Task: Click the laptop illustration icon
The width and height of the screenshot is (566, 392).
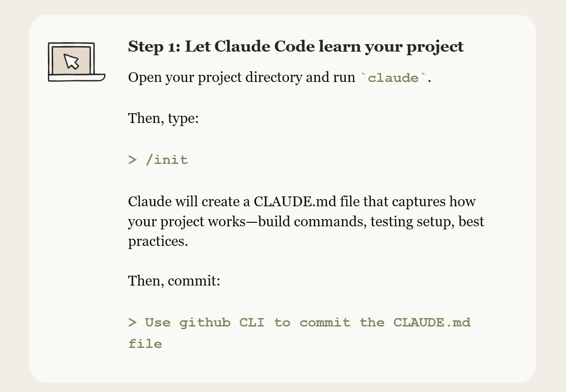Action: pos(76,62)
